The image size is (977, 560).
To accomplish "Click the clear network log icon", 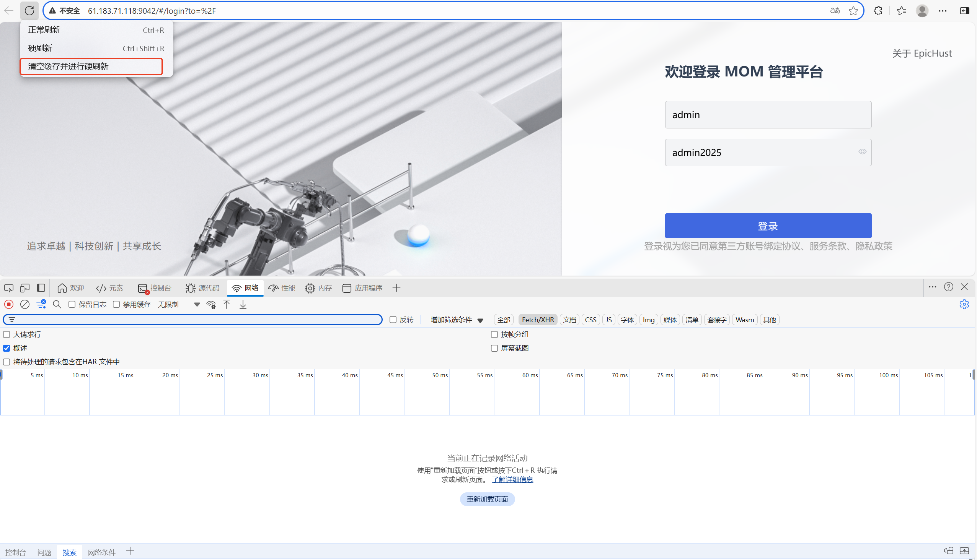I will tap(24, 305).
